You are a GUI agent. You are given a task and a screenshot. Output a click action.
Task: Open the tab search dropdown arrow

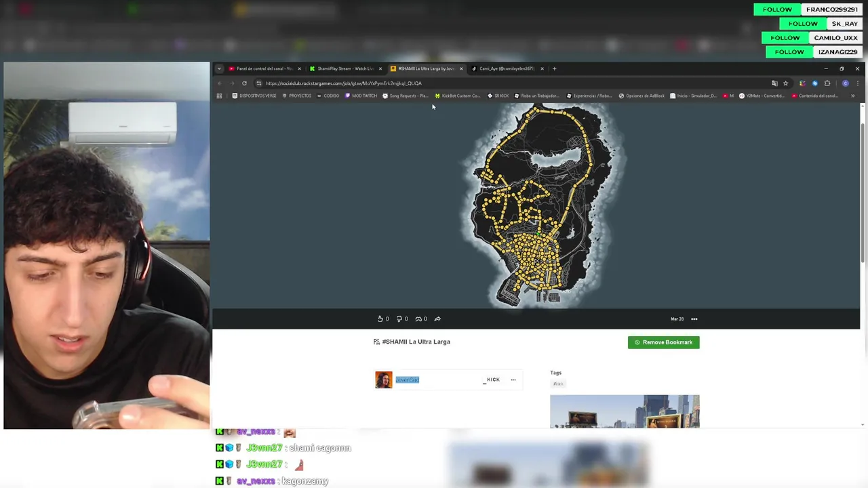pyautogui.click(x=219, y=68)
